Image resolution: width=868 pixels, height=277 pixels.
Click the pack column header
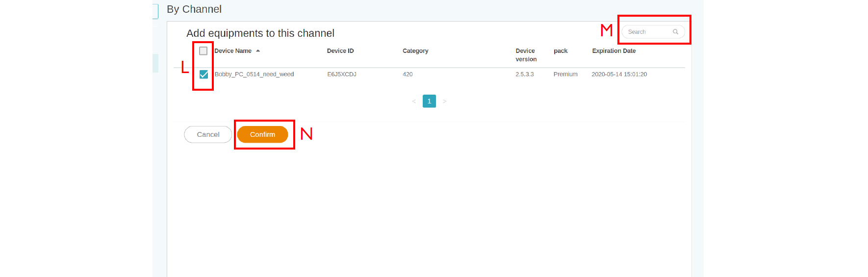(561, 51)
